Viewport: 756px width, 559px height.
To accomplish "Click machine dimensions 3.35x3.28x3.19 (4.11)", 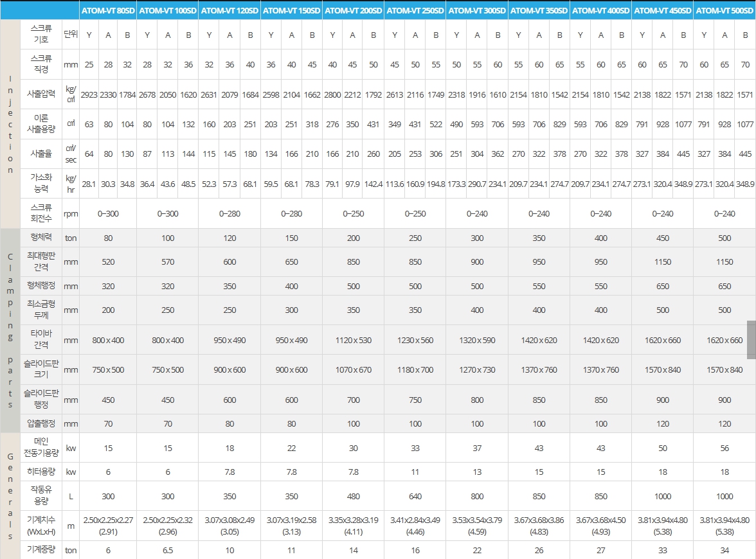I will coord(354,526).
